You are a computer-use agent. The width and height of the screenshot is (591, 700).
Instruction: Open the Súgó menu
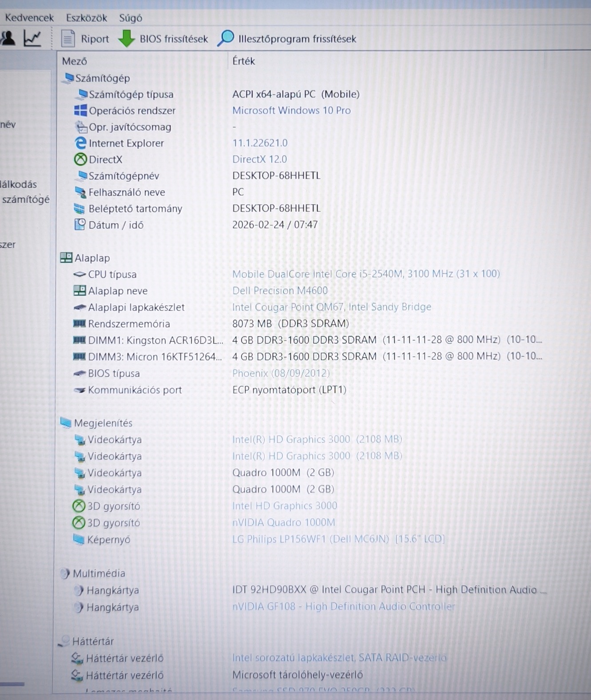[x=131, y=18]
